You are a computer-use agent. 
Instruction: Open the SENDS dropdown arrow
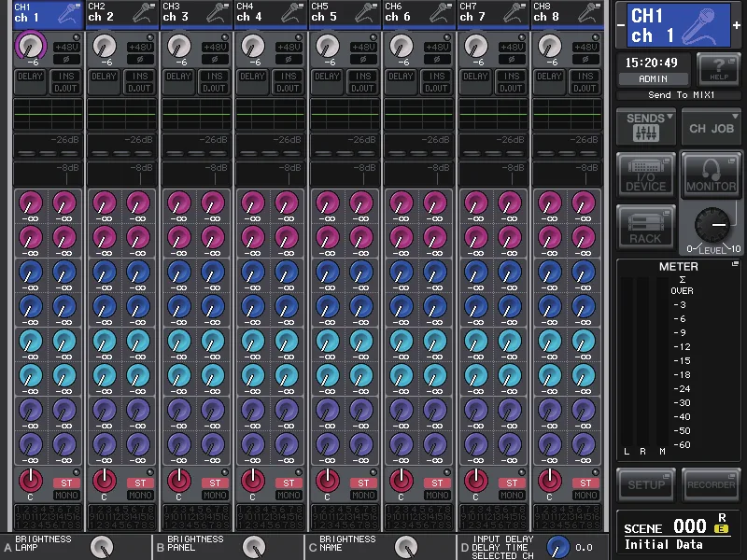669,116
